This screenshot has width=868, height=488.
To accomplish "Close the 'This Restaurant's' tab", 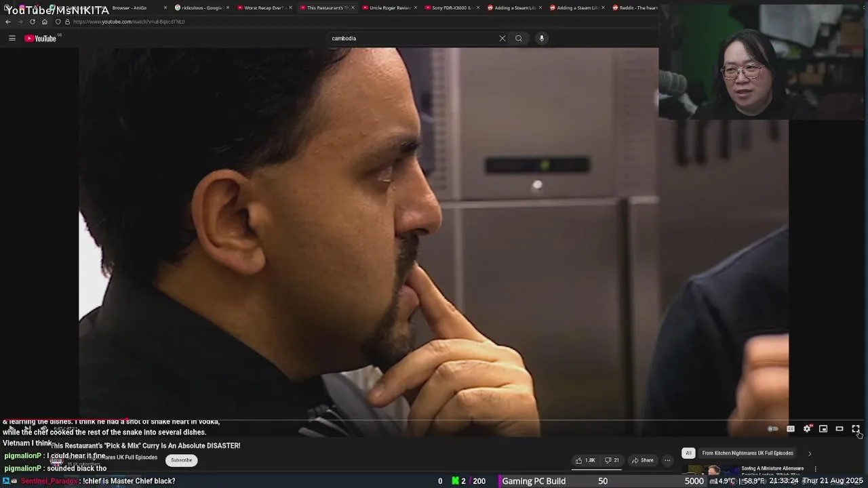I will 353,8.
